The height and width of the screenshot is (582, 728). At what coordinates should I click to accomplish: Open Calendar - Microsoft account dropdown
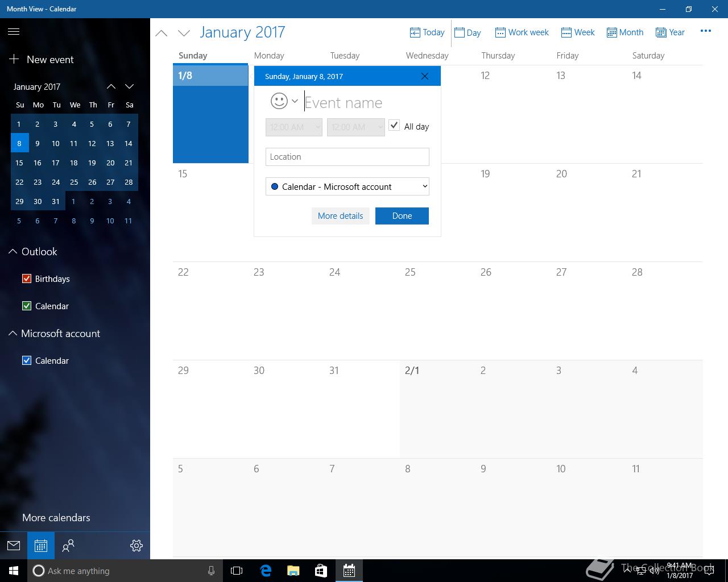click(x=348, y=186)
